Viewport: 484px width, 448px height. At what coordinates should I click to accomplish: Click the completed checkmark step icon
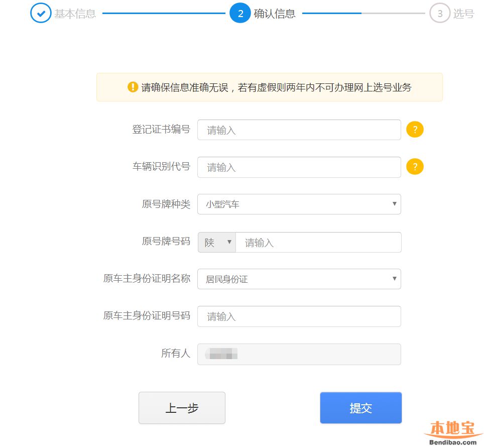(x=41, y=13)
